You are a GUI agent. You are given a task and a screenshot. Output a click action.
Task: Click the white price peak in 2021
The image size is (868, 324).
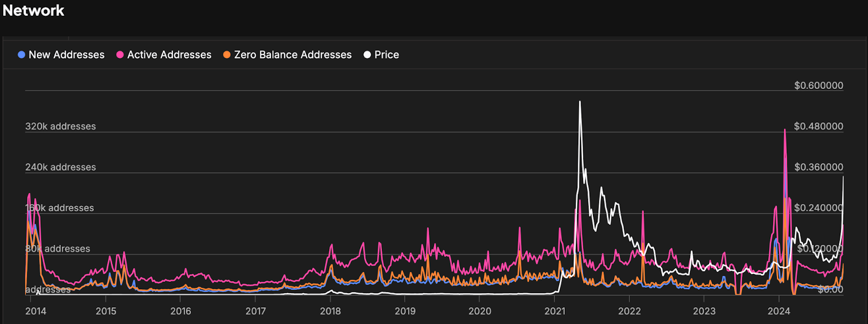tap(580, 103)
